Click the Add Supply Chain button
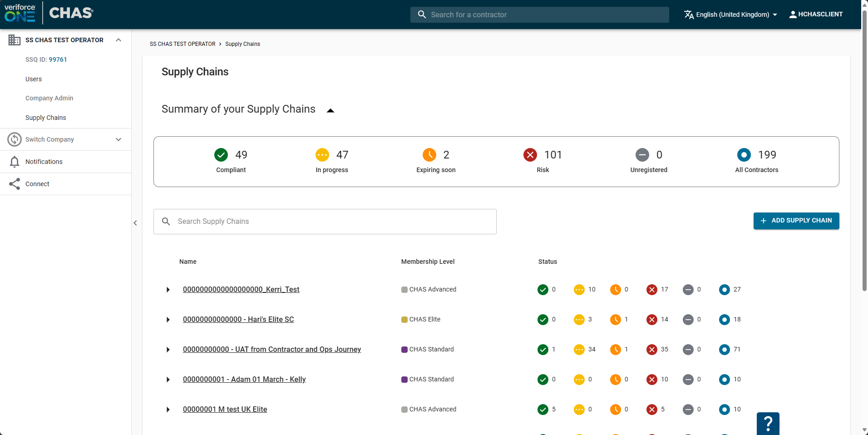This screenshot has height=435, width=868. coord(796,221)
